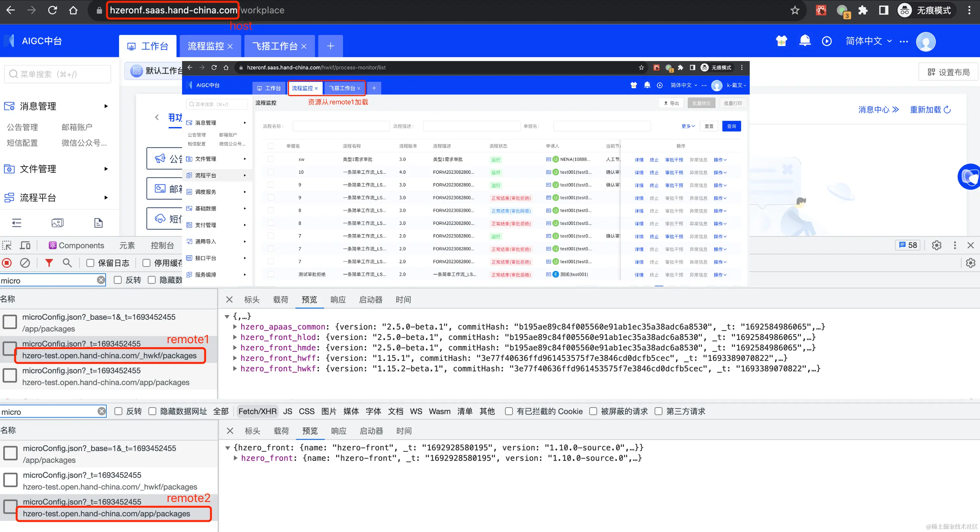980x532 pixels.
Task: Expand the hzero_front_hwkf JSON node
Action: tap(235, 368)
